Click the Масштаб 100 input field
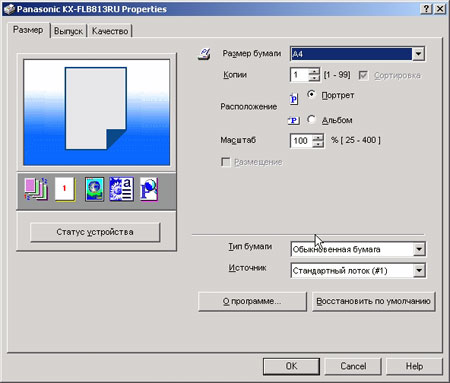This screenshot has width=450, height=383. point(302,141)
